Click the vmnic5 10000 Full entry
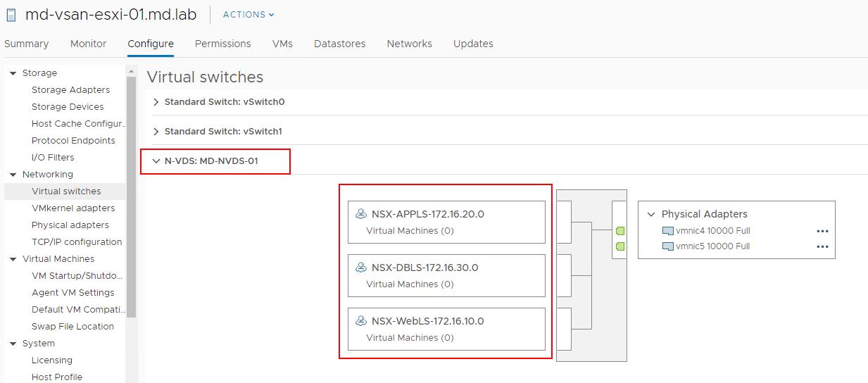This screenshot has height=383, width=868. [x=712, y=246]
